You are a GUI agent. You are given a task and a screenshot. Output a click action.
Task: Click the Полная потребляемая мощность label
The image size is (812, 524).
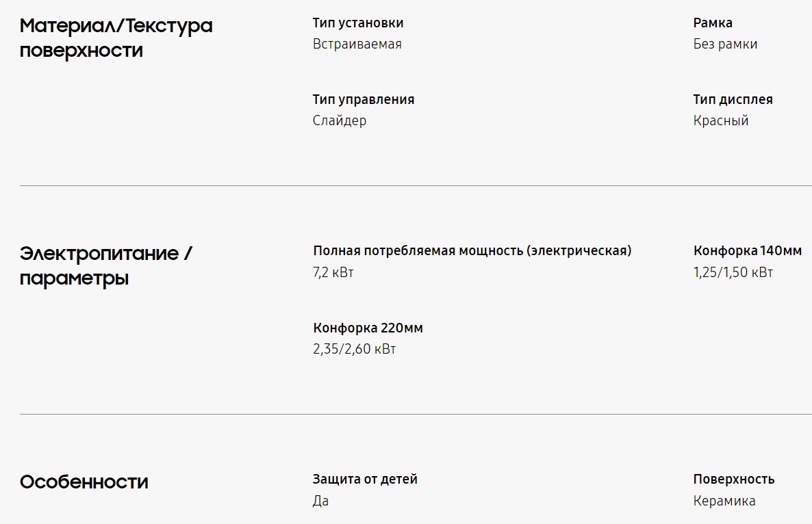point(472,250)
